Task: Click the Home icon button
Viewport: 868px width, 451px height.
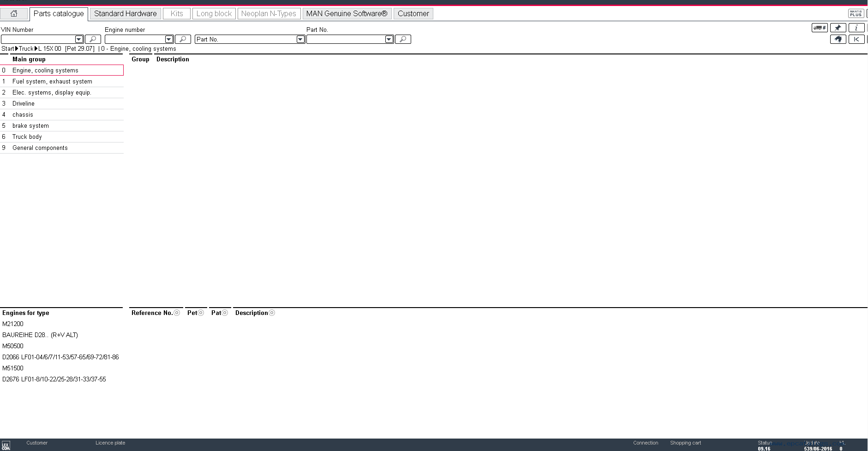Action: click(x=14, y=14)
